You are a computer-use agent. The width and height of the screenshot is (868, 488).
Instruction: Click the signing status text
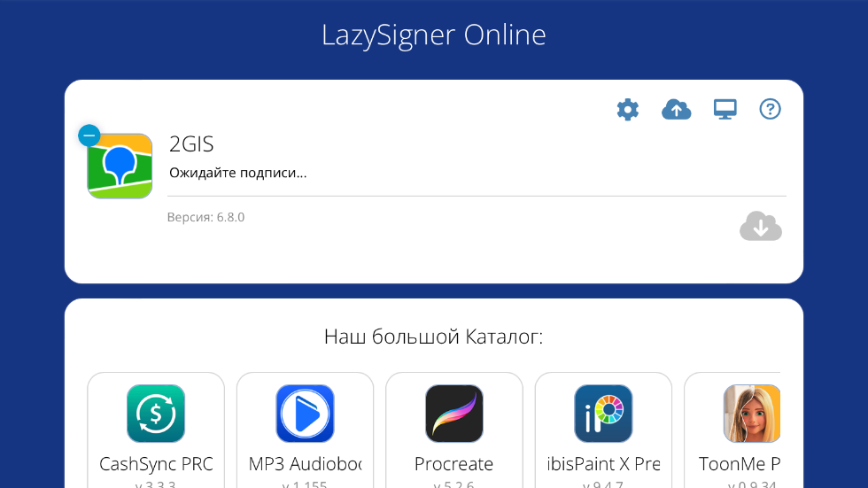pyautogui.click(x=238, y=173)
